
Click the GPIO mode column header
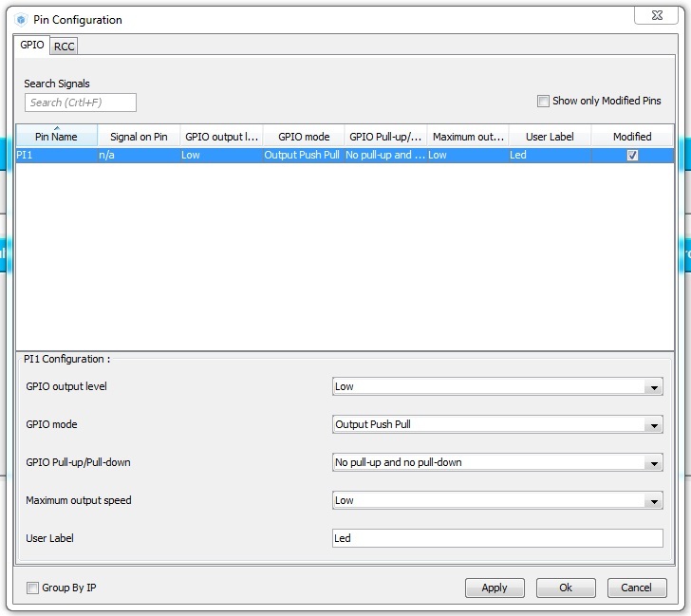tap(304, 137)
